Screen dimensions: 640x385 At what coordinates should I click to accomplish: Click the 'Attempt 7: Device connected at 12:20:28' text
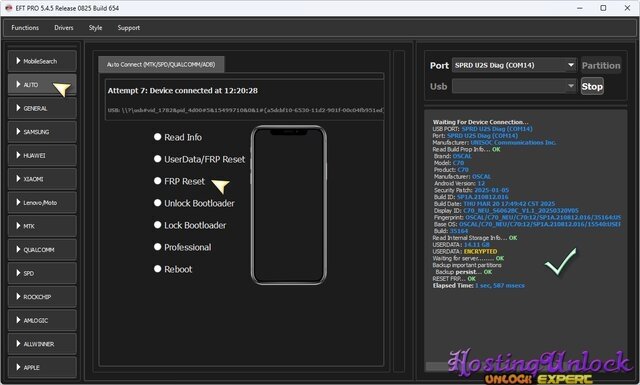click(182, 91)
